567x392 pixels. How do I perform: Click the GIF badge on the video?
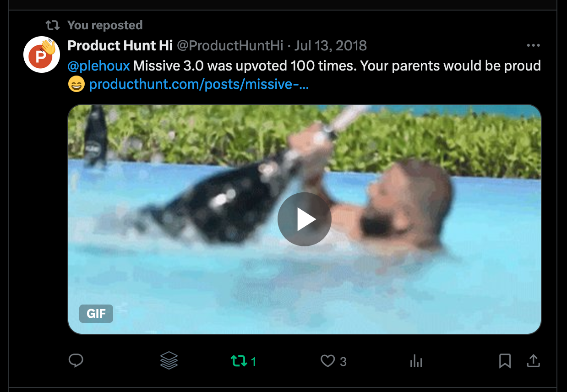pyautogui.click(x=96, y=314)
